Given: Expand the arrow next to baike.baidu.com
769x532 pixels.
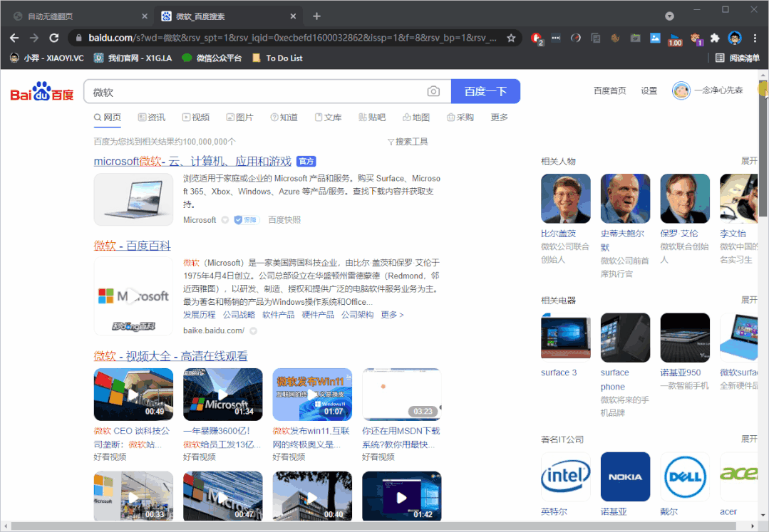Looking at the screenshot, I should (x=253, y=331).
